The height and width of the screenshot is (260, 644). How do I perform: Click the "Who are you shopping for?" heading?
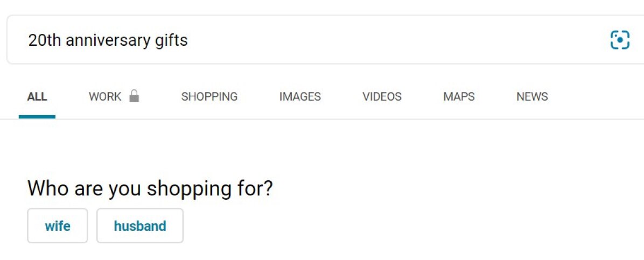click(x=150, y=188)
